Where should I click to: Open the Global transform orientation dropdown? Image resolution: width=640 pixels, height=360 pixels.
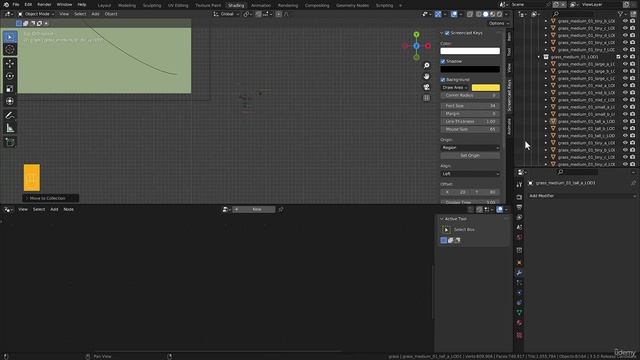[227, 14]
